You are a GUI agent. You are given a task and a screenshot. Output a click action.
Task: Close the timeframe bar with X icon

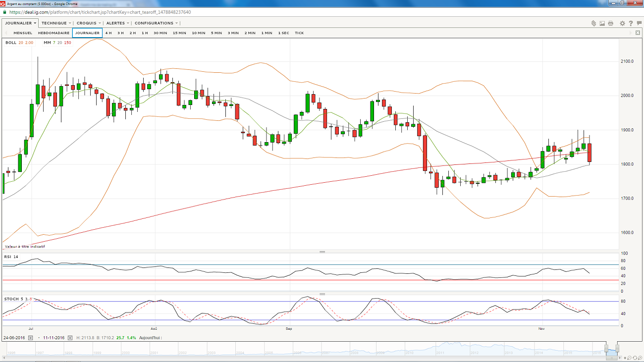pos(638,33)
